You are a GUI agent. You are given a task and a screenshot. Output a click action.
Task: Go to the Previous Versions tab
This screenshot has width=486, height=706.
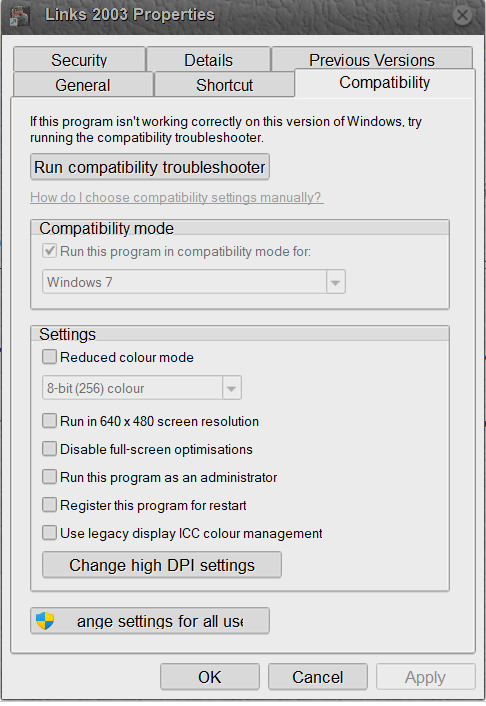(x=372, y=59)
